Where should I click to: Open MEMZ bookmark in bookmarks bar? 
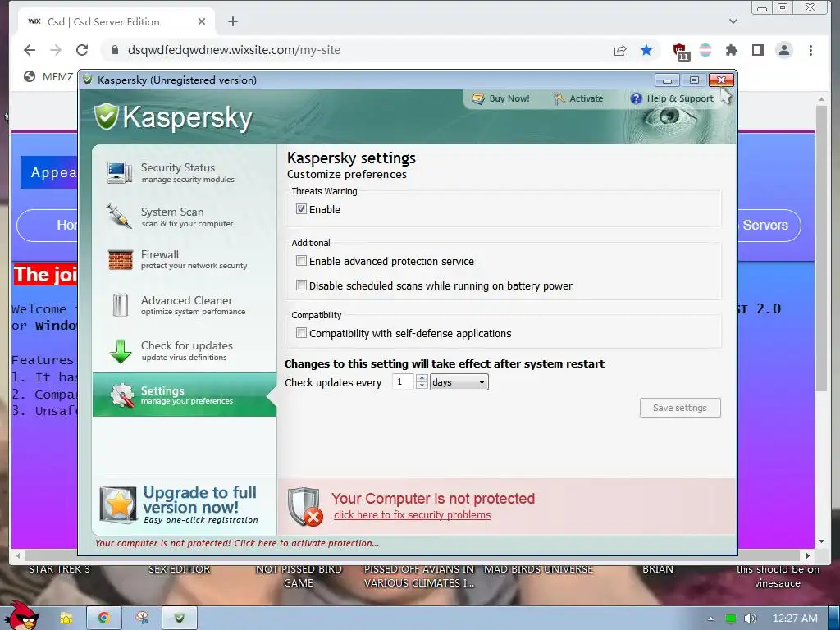pyautogui.click(x=48, y=76)
